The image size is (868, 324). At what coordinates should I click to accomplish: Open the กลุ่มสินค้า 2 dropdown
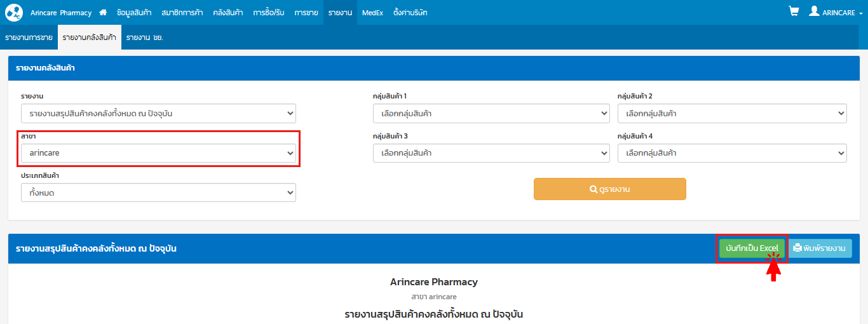pos(731,114)
